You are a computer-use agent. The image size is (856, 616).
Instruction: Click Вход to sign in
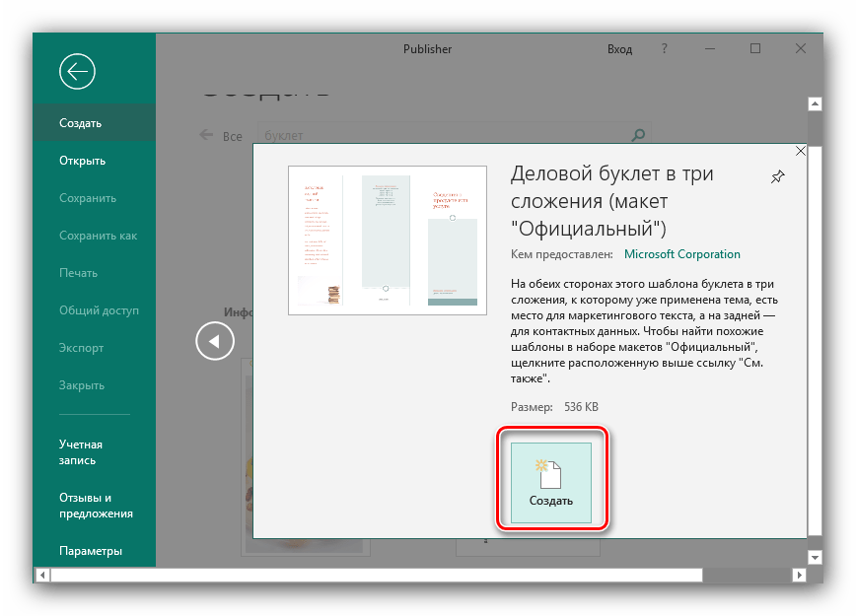tap(619, 49)
